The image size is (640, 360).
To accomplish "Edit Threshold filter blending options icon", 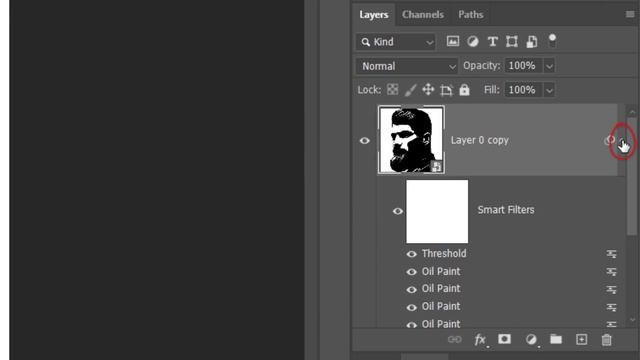I will (x=611, y=254).
